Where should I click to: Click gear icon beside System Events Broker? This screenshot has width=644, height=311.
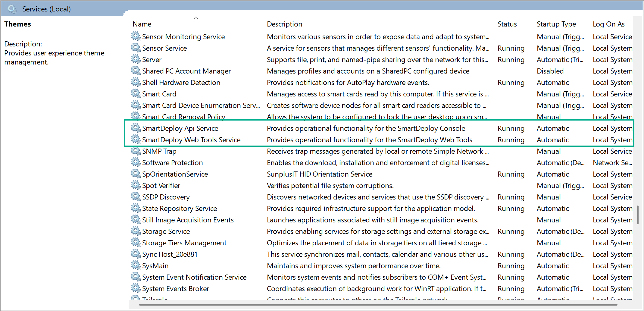click(x=136, y=288)
